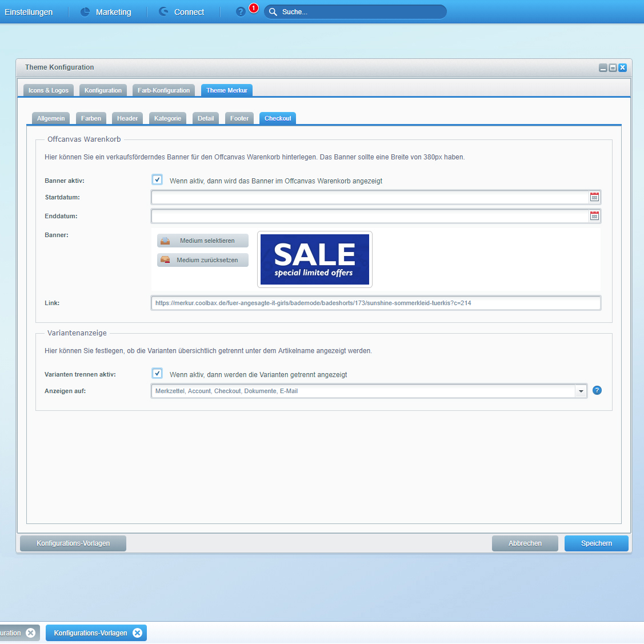Click the Medium zurücksetzen button

pyautogui.click(x=203, y=260)
